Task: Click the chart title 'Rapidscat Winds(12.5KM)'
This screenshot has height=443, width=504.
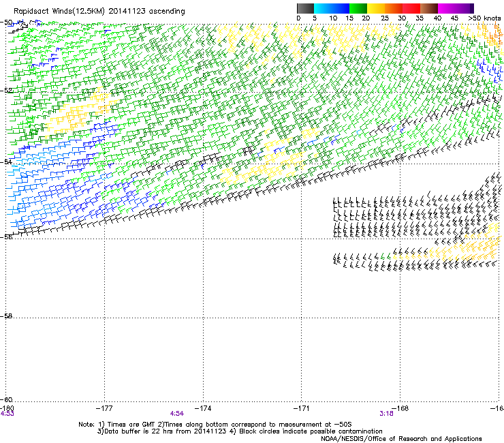Action: point(59,12)
